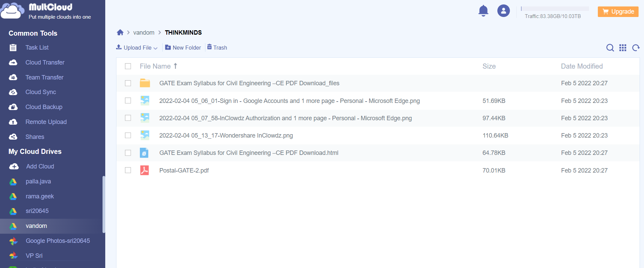Click the Postal-GATE-2.pdf file icon
Screen dimensions: 644x268
[x=145, y=170]
